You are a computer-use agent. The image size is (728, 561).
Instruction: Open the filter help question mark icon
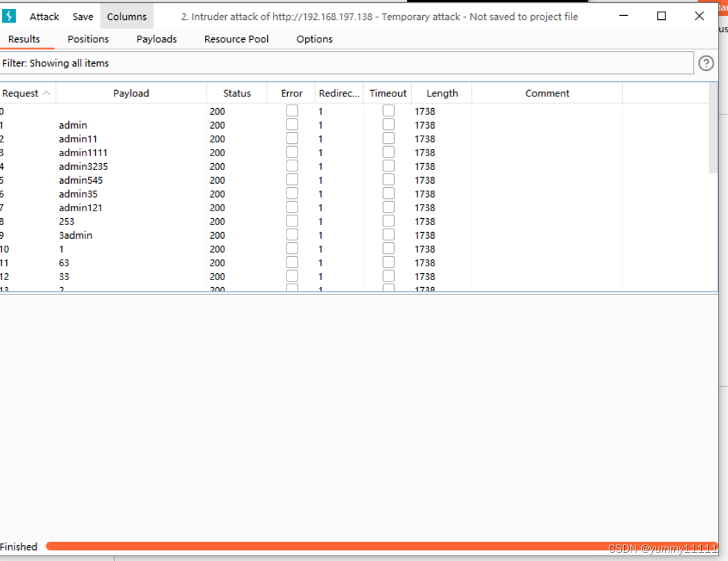[706, 63]
